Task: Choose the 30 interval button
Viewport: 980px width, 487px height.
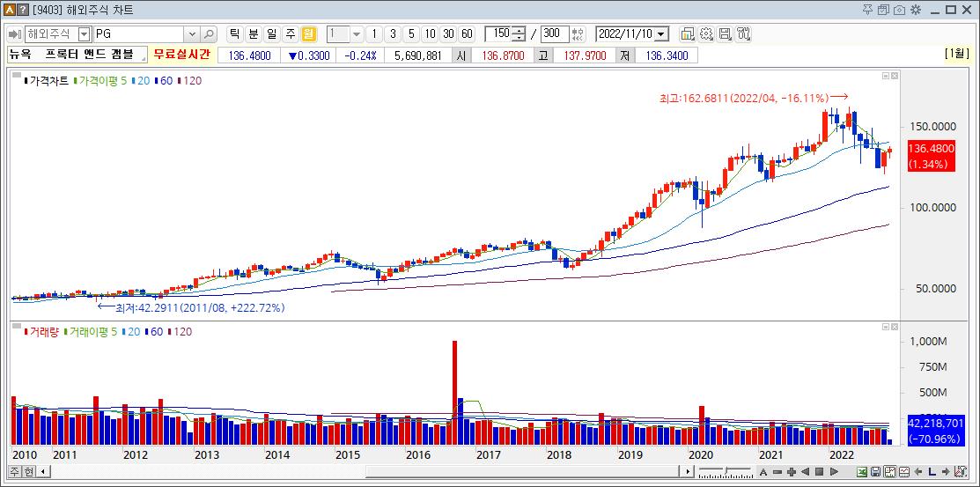Action: [448, 33]
